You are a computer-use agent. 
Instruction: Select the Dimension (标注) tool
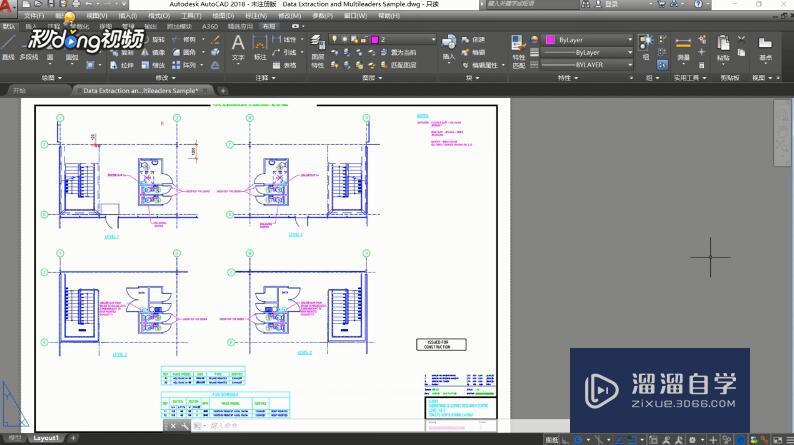[260, 47]
